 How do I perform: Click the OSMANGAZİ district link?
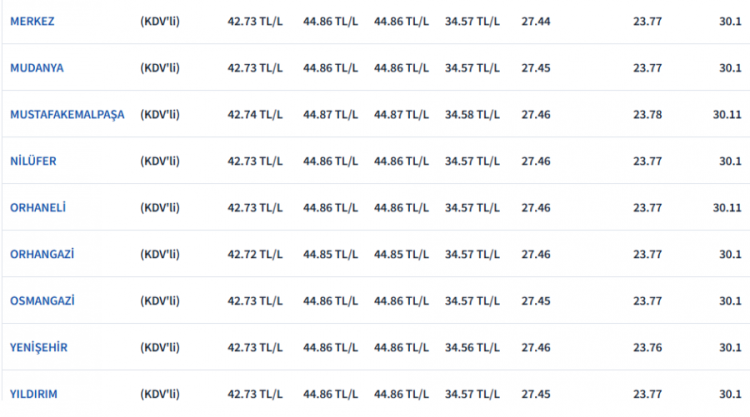(43, 300)
